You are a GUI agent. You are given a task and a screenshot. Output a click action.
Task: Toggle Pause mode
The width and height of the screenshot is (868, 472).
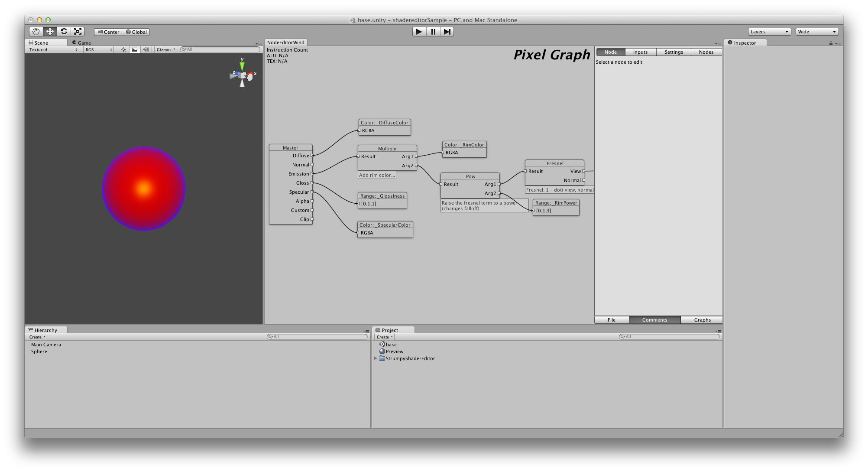(433, 32)
